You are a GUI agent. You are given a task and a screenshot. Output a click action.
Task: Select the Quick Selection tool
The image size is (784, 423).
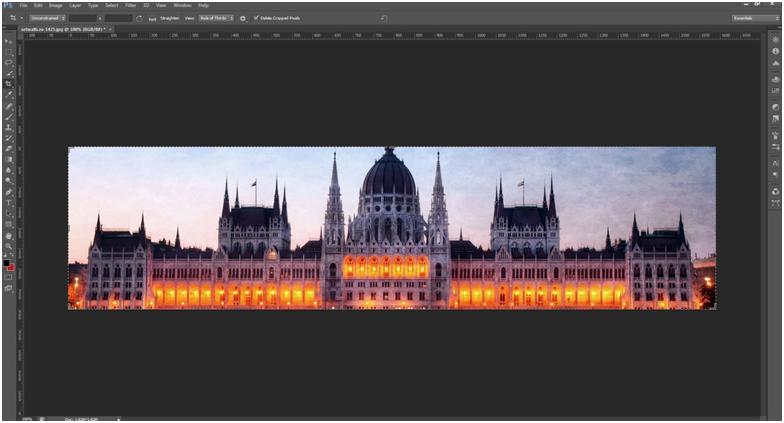(x=8, y=73)
